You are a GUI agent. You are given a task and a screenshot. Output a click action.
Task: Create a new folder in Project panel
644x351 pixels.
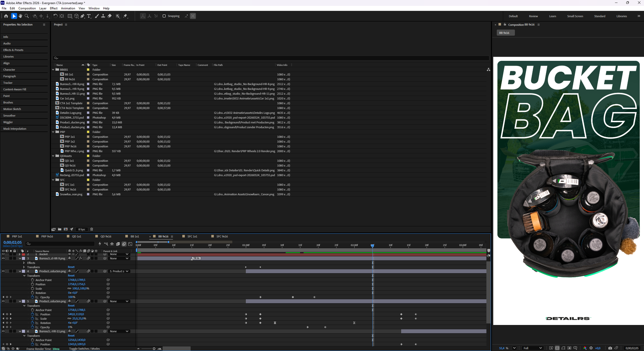pos(60,229)
